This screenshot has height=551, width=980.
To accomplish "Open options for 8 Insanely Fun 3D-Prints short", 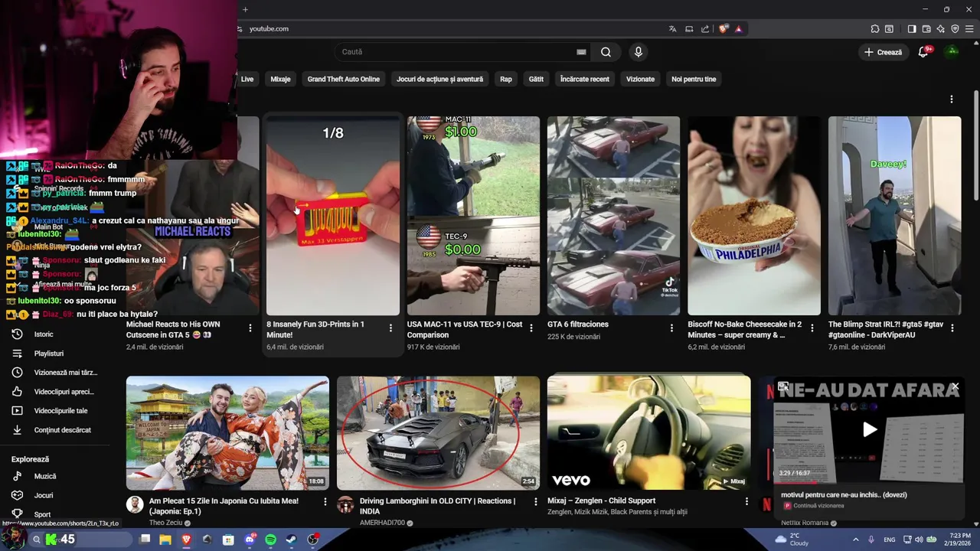I will [x=390, y=328].
